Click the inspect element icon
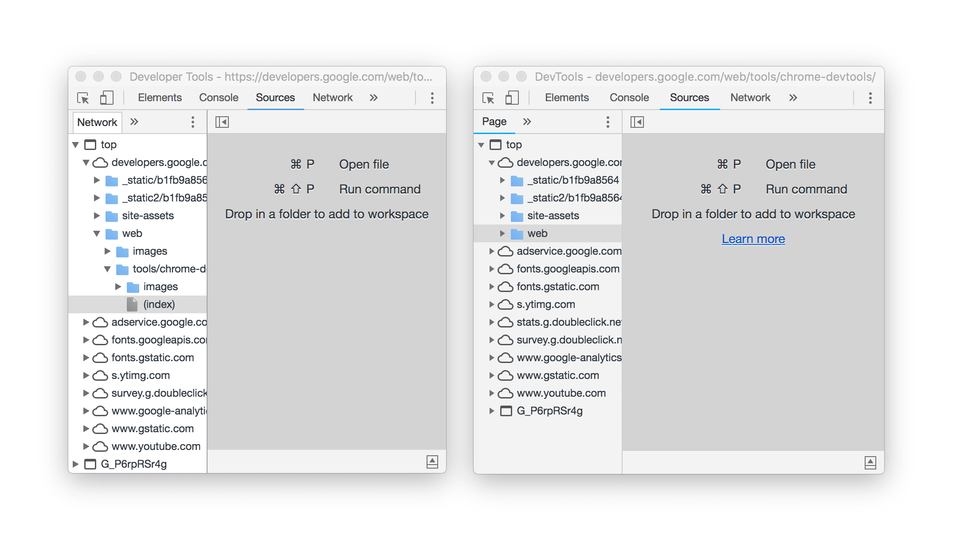Screen dimensions: 980x560 pyautogui.click(x=83, y=99)
